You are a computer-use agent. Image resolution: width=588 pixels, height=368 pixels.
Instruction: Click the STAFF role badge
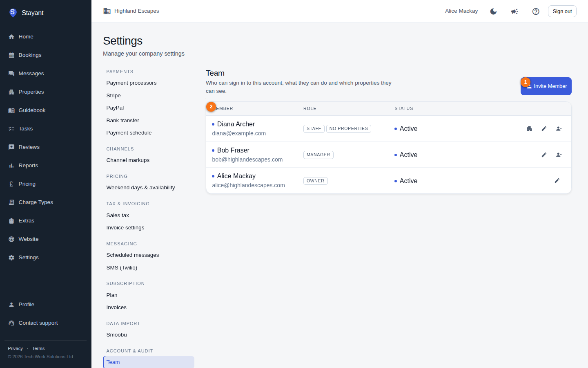coord(314,129)
